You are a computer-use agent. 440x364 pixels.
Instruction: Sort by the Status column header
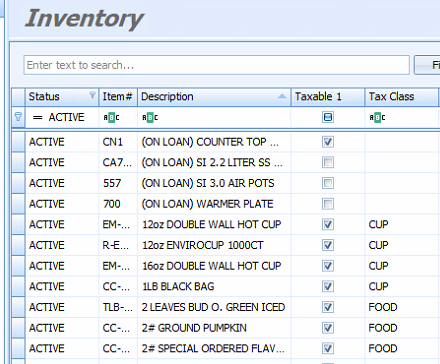coord(62,97)
